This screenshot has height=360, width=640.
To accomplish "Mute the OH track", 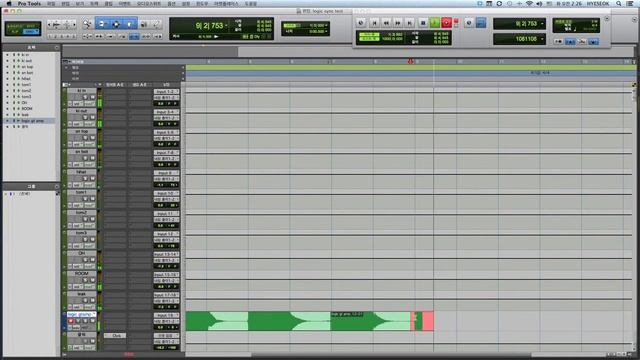I will tap(92, 260).
